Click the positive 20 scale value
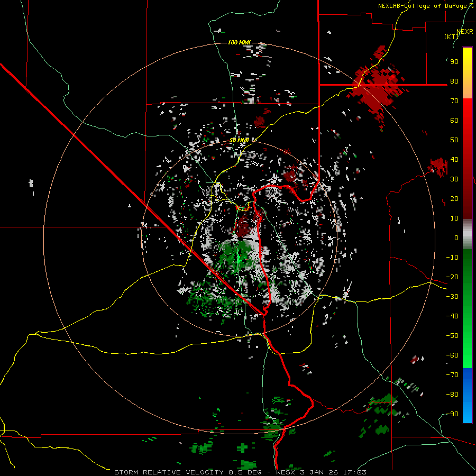Image resolution: width=476 pixels, height=476 pixels. coord(454,199)
